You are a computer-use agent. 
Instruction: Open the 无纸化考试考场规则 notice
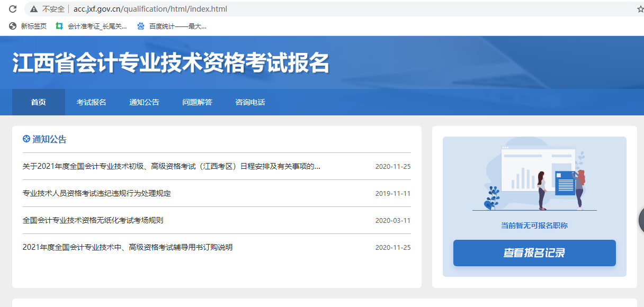coord(93,220)
